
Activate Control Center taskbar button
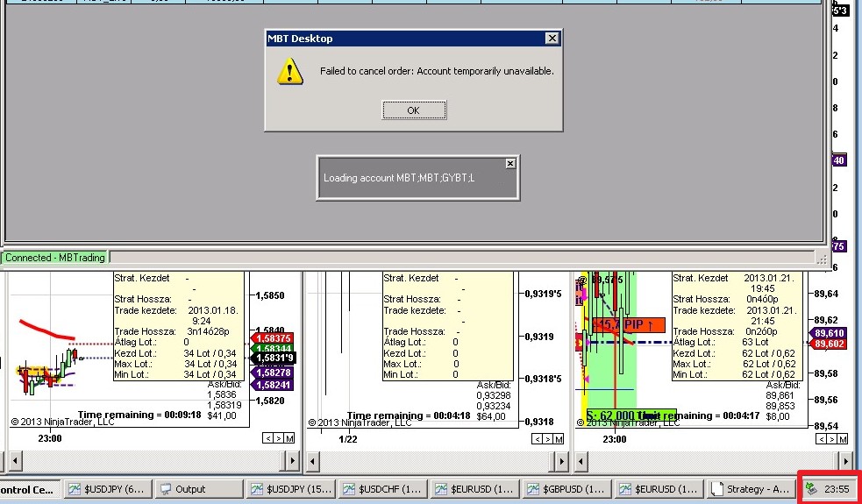click(30, 488)
